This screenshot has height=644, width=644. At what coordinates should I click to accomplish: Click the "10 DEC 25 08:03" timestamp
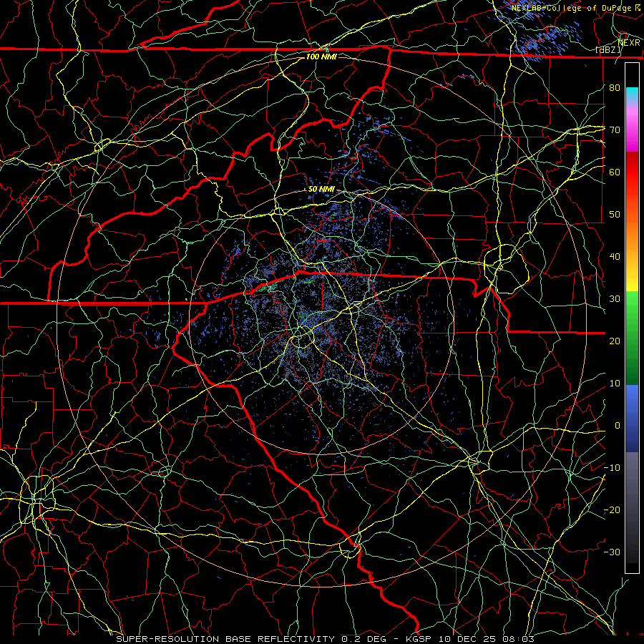point(487,639)
